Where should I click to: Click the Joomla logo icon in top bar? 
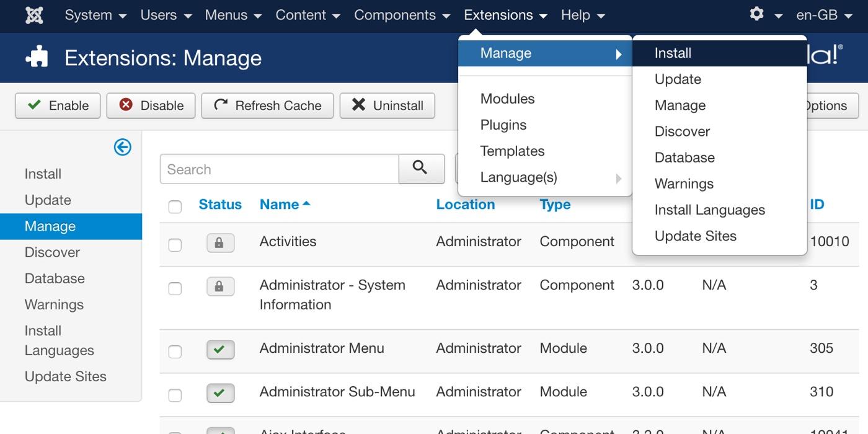click(x=34, y=15)
